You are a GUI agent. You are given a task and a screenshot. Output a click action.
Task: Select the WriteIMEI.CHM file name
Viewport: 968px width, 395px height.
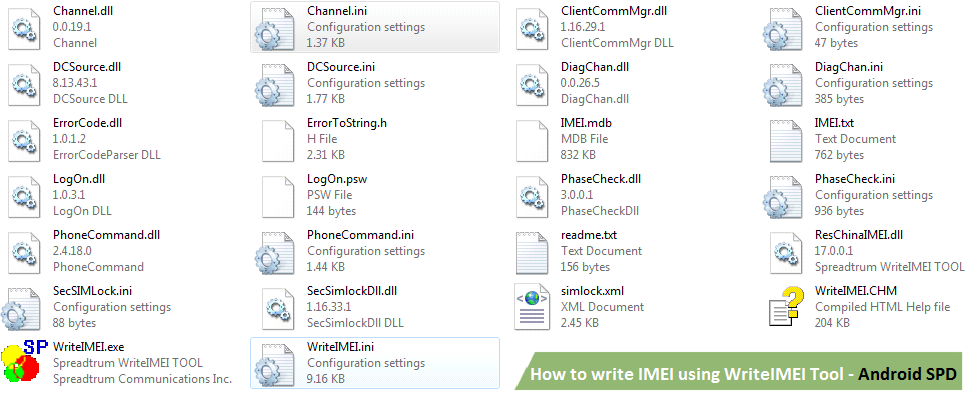tap(856, 290)
